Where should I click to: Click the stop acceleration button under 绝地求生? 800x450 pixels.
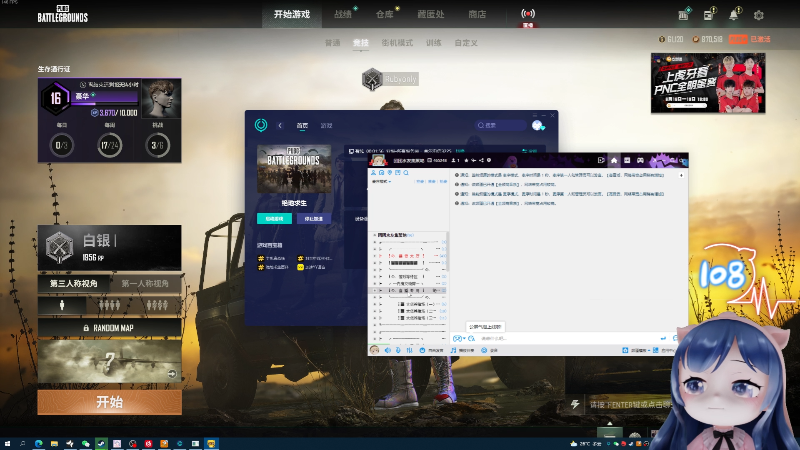pos(313,219)
